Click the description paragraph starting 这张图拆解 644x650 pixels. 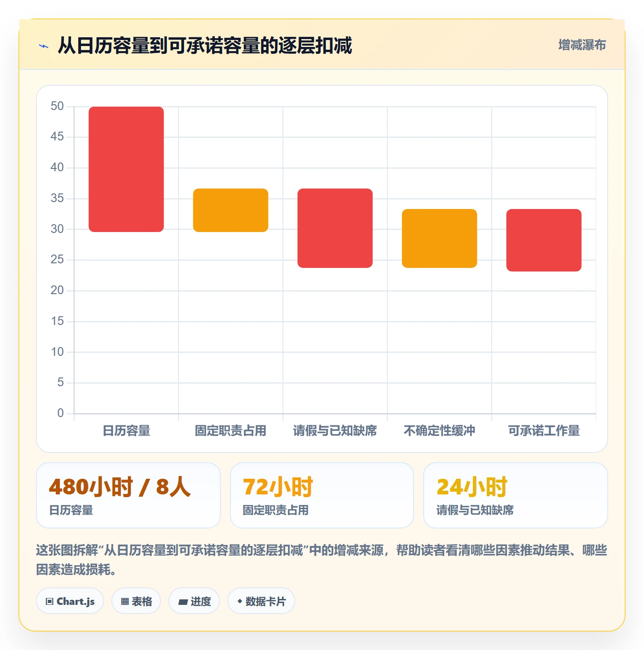click(322, 560)
